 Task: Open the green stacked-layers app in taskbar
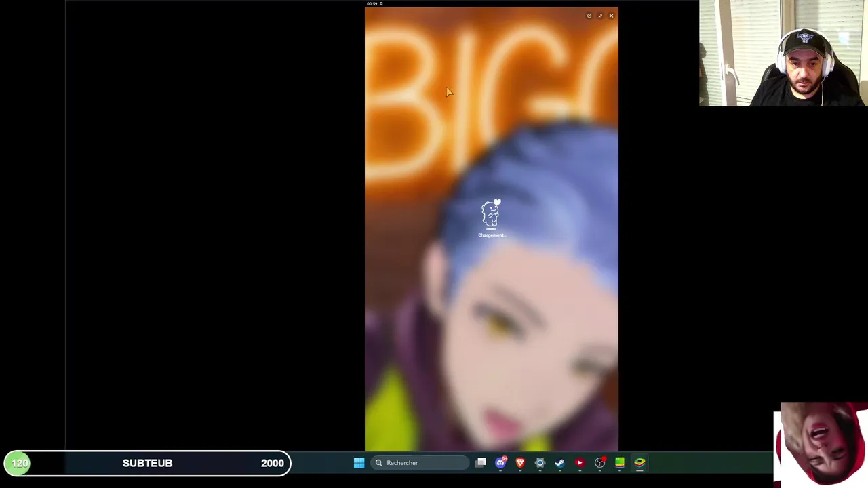(620, 463)
